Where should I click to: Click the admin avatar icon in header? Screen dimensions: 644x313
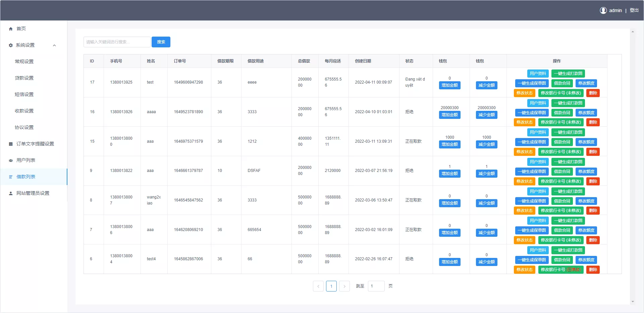coord(603,10)
